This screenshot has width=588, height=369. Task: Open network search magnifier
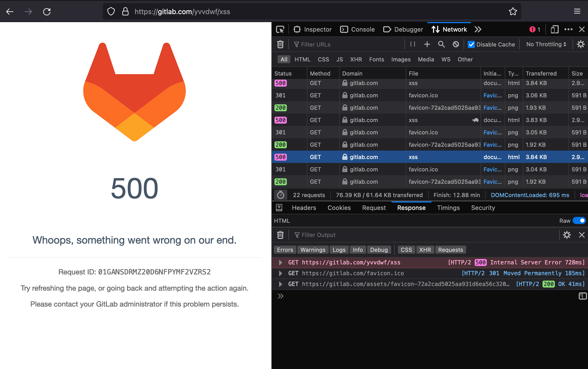pyautogui.click(x=441, y=44)
